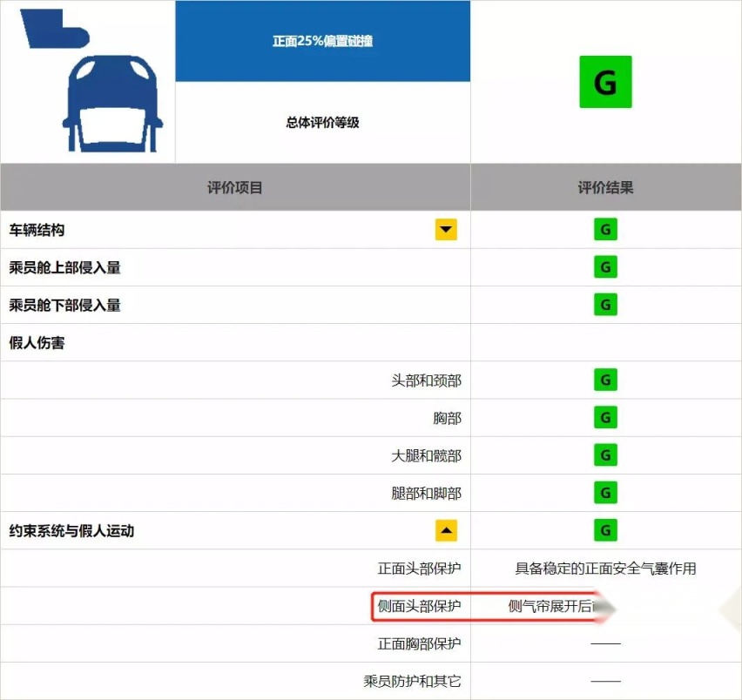Click the G badge for 大腿和髋部
The width and height of the screenshot is (742, 700).
coord(605,455)
